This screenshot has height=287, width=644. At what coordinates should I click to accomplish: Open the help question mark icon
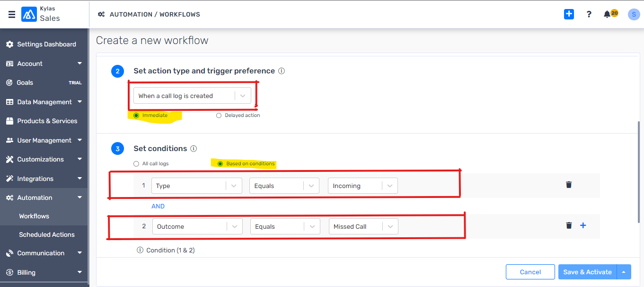coord(589,14)
